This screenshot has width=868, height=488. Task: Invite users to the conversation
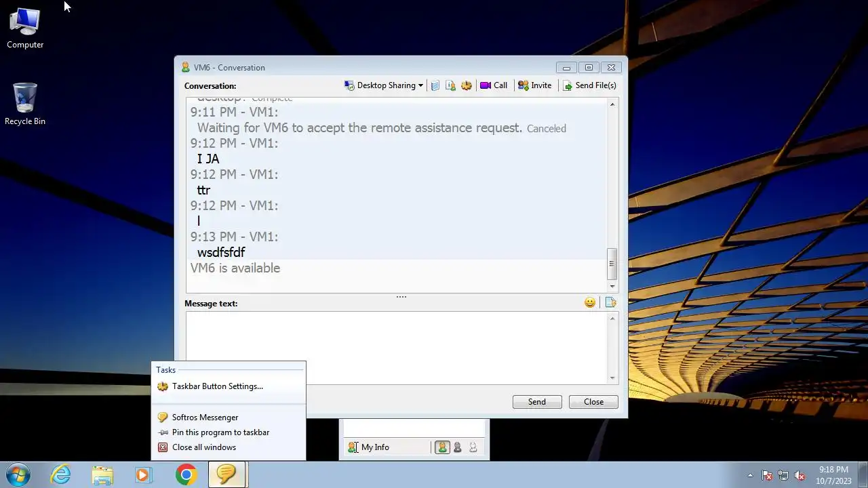[x=534, y=85]
